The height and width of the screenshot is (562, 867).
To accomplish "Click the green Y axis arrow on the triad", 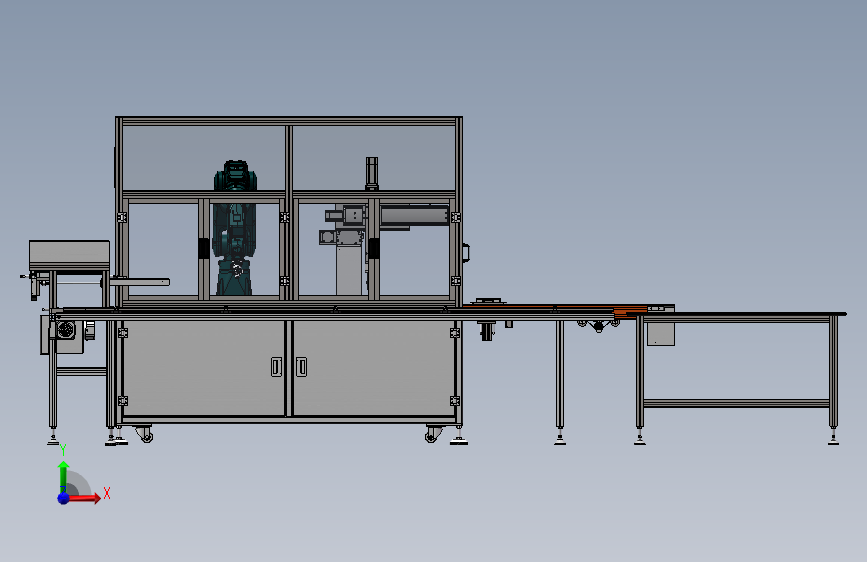I will tap(63, 475).
